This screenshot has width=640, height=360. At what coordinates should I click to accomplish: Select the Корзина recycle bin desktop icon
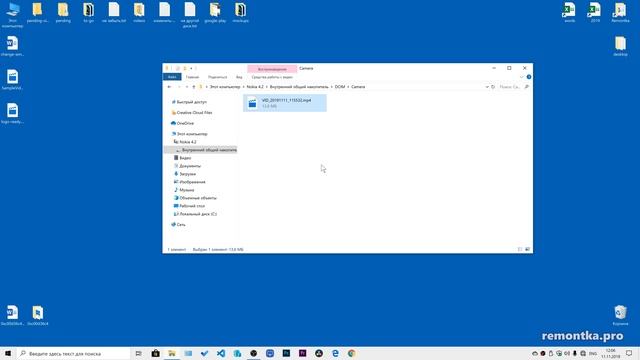pyautogui.click(x=620, y=315)
